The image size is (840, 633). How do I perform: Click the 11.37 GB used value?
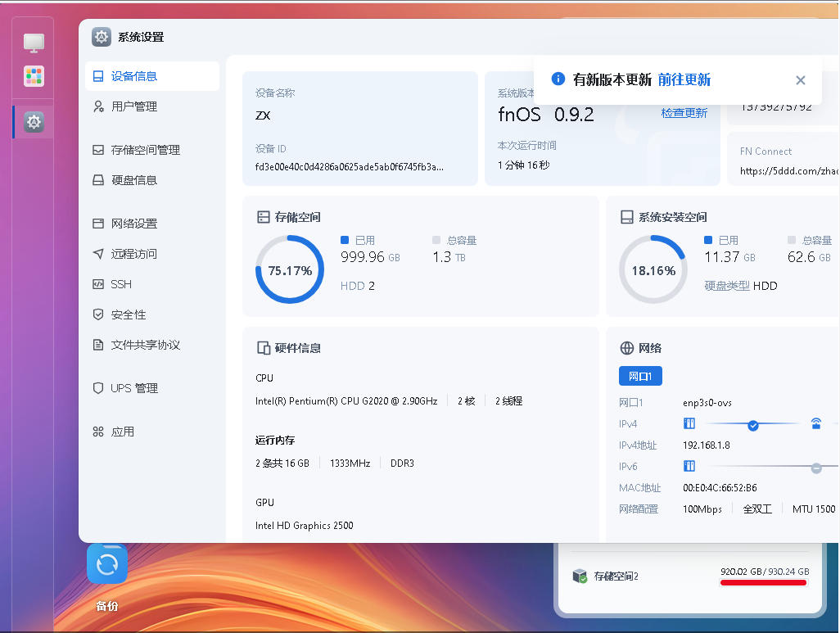(729, 257)
